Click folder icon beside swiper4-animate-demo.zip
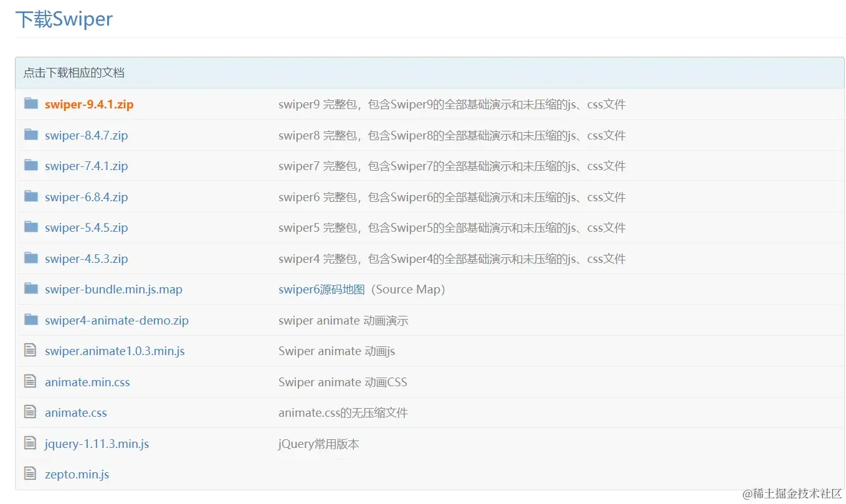Image resolution: width=846 pixels, height=504 pixels. pyautogui.click(x=31, y=320)
